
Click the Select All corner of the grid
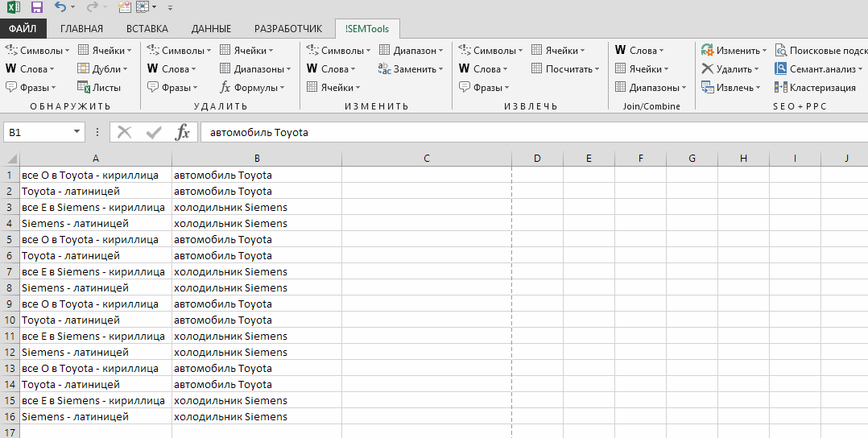click(x=10, y=159)
